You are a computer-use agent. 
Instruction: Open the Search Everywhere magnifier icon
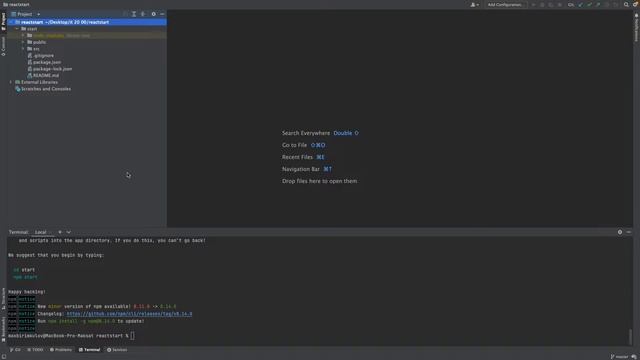[626, 4]
